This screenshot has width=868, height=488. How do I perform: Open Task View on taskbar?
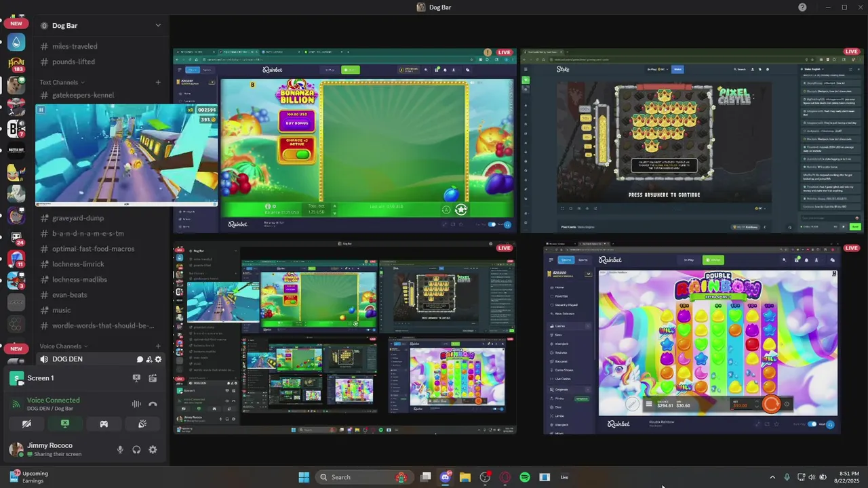pos(426,477)
